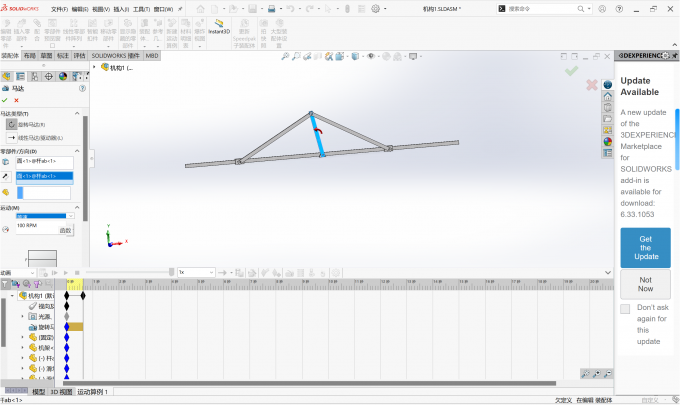Click the Not Now button
The height and width of the screenshot is (405, 680).
click(x=645, y=284)
